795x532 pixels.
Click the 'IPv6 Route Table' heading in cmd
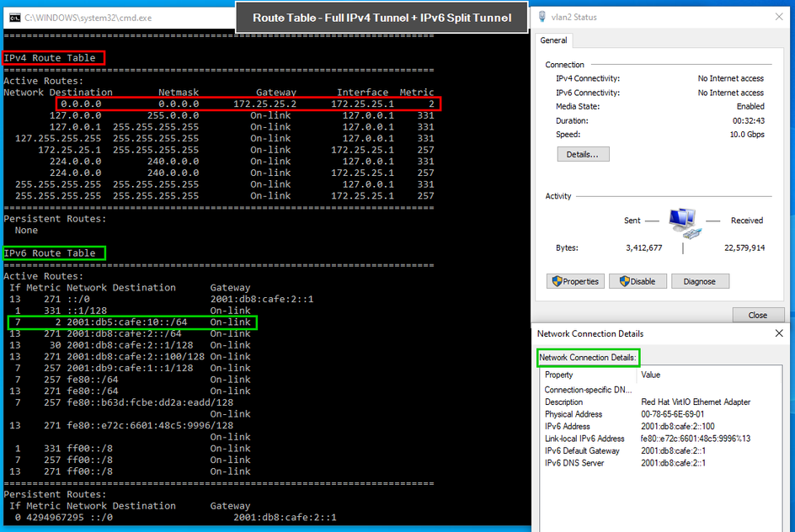pos(50,253)
